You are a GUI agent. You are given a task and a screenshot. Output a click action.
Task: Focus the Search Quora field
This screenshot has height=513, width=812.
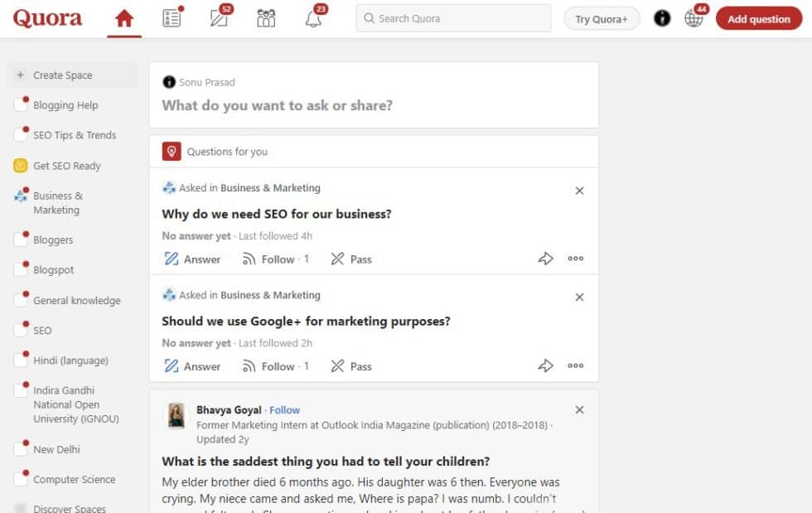pyautogui.click(x=454, y=19)
